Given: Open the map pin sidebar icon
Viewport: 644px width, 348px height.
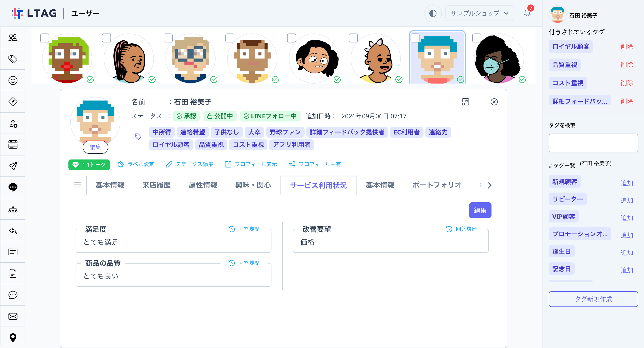Looking at the screenshot, I should [x=13, y=338].
